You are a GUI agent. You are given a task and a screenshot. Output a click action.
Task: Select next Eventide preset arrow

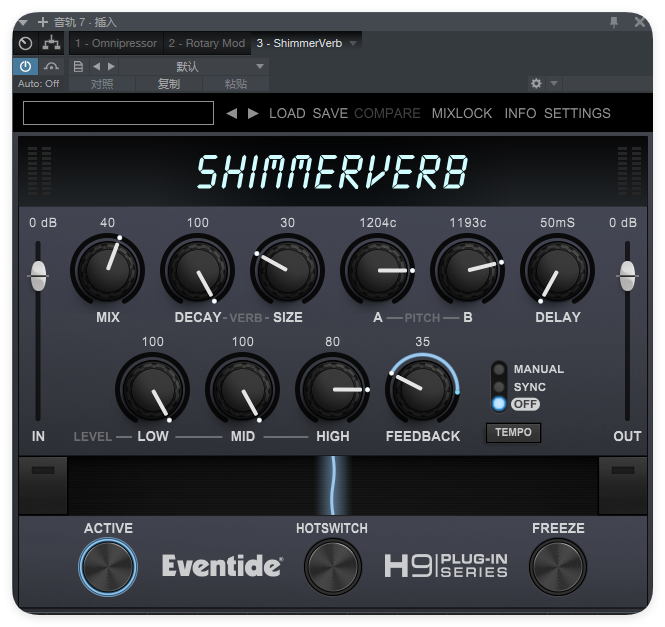click(253, 113)
